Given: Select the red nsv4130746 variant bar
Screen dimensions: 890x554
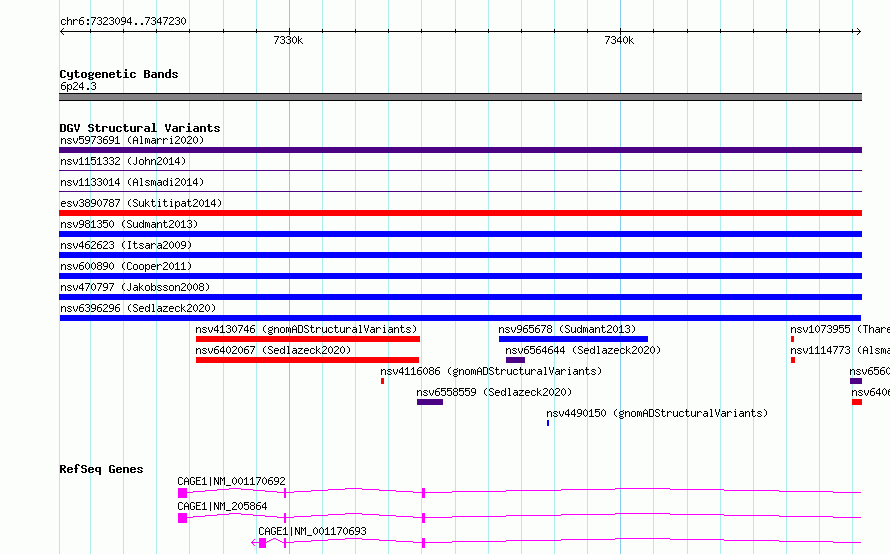Looking at the screenshot, I should tap(308, 339).
